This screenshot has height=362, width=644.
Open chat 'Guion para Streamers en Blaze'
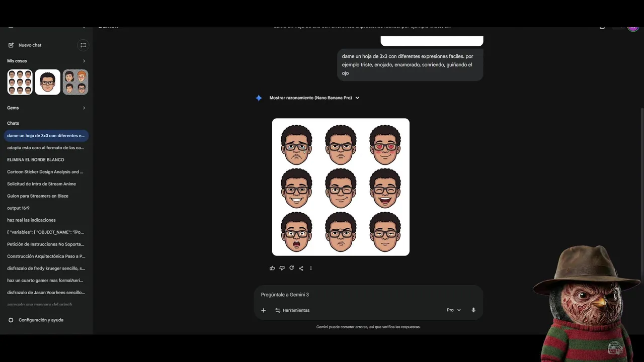click(46, 196)
